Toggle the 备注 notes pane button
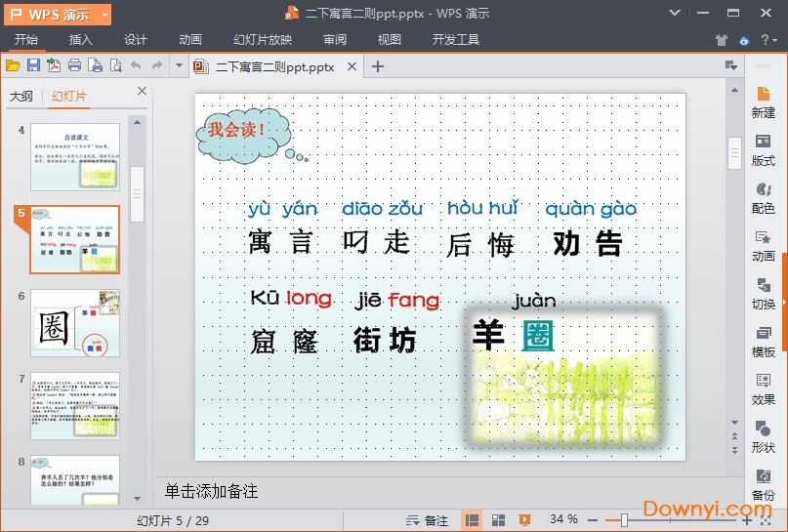 [x=428, y=520]
